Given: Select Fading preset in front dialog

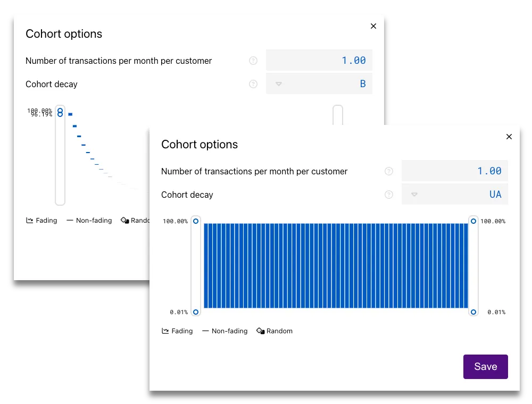Looking at the screenshot, I should tap(177, 331).
